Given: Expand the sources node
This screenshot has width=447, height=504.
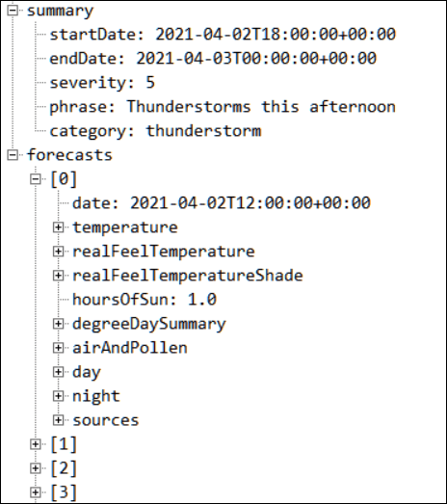Looking at the screenshot, I should (58, 420).
